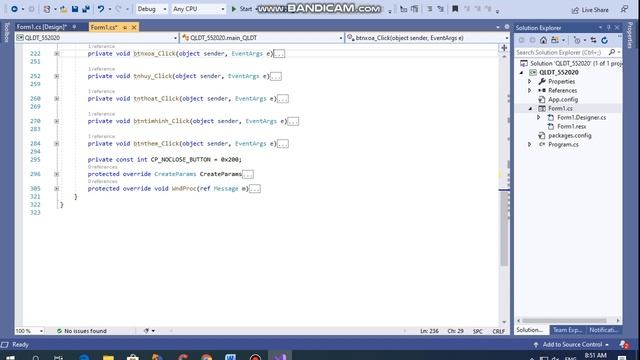Viewport: 640px width, 360px height.
Task: Click the No issues found indicator
Action: [82, 331]
